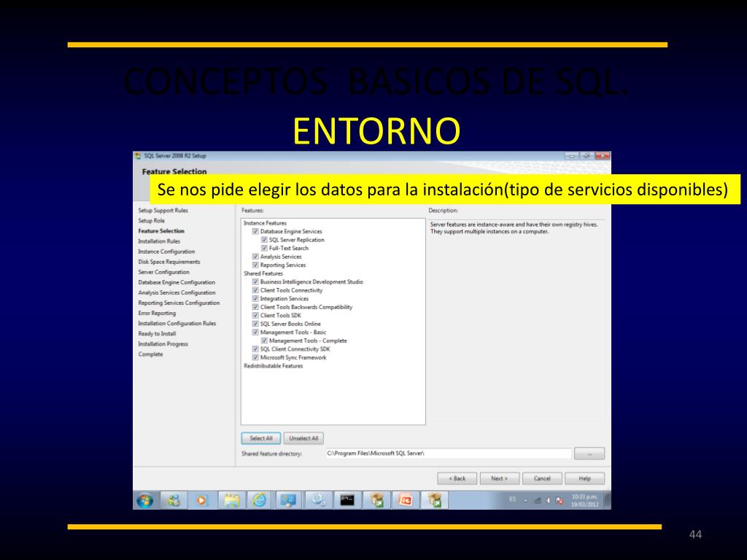
Task: Click the shared feature directory path field
Action: [x=449, y=454]
